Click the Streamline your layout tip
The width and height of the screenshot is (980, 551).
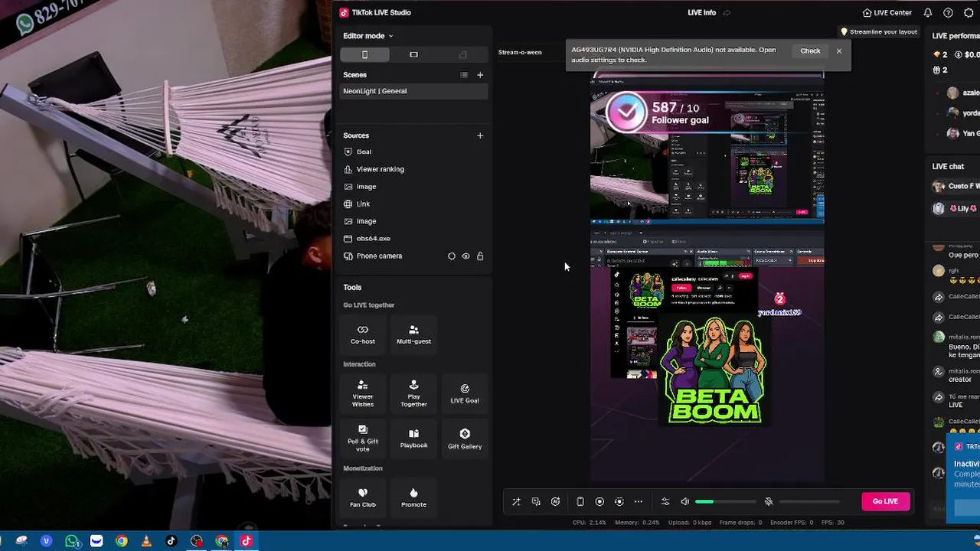click(x=879, y=32)
